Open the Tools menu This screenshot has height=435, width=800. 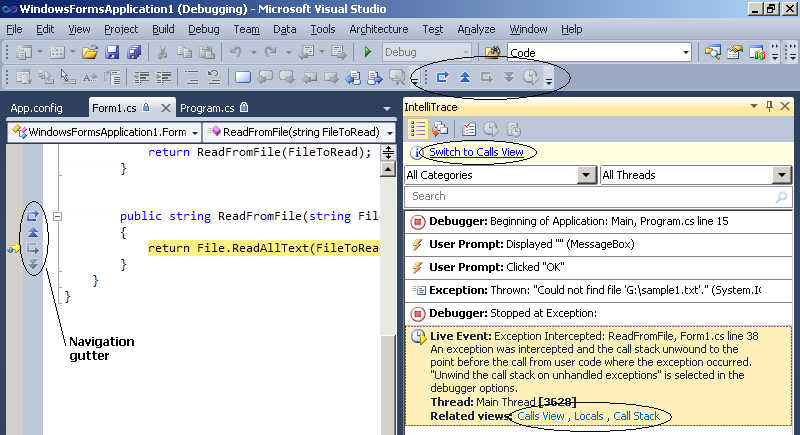tap(323, 29)
